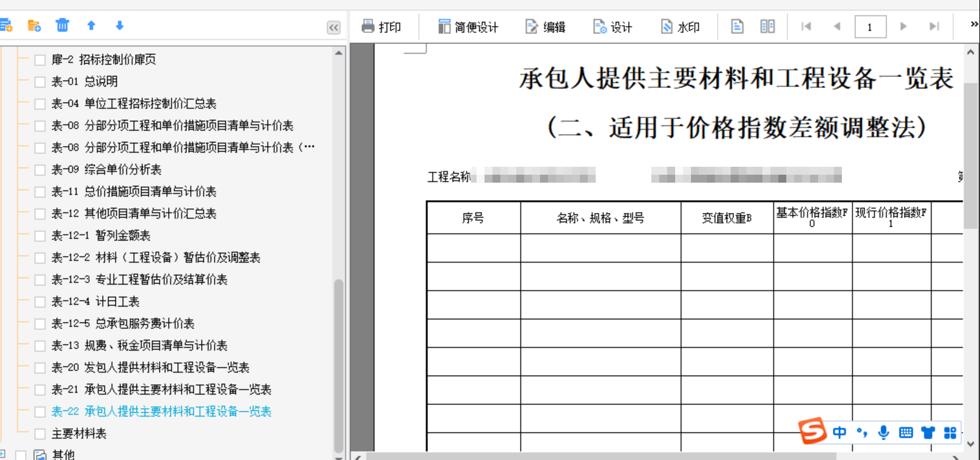
Task: Toggle Sogou Chinese 中 mode
Action: [839, 433]
